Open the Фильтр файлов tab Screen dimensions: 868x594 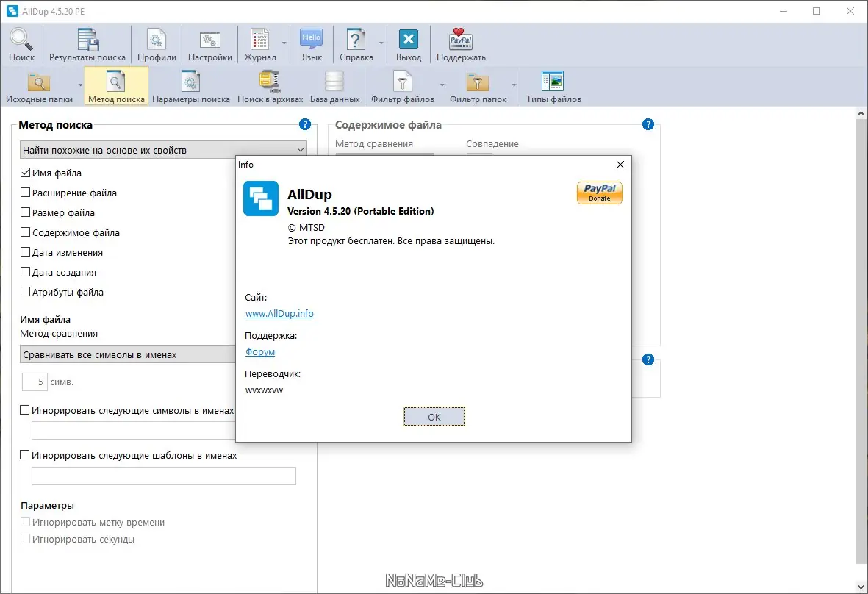point(403,87)
